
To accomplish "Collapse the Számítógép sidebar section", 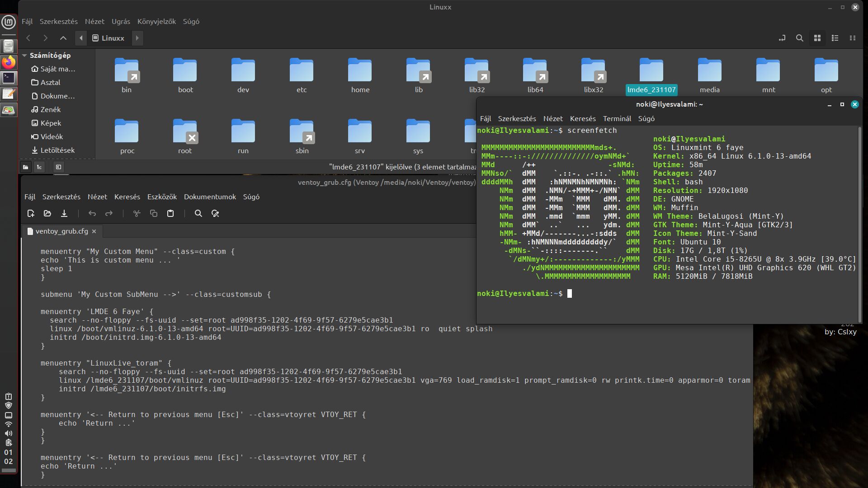I will (x=25, y=56).
